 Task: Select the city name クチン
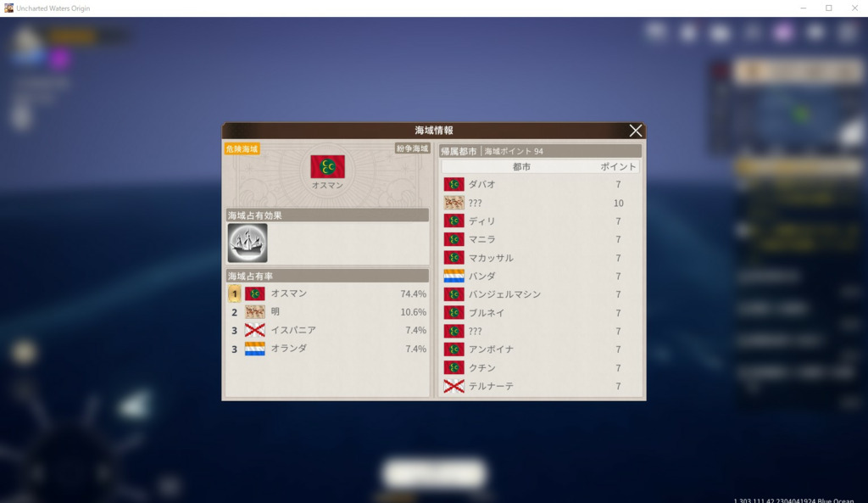pos(482,368)
